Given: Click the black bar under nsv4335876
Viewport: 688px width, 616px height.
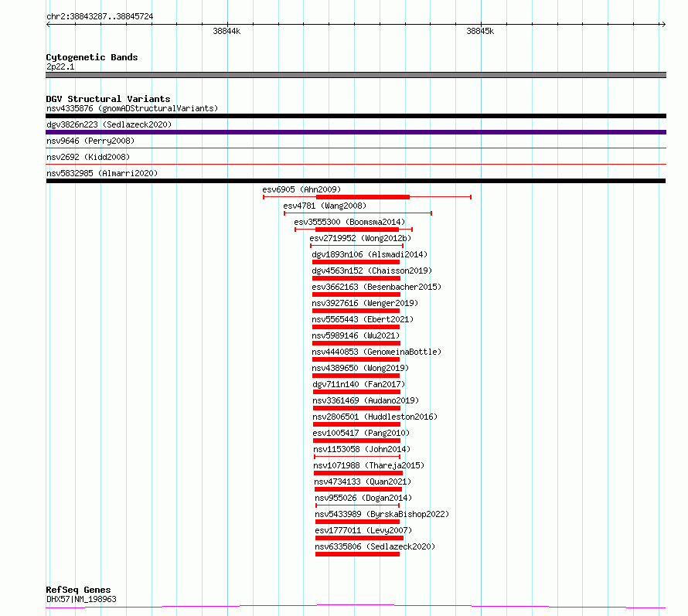Looking at the screenshot, I should tap(356, 116).
